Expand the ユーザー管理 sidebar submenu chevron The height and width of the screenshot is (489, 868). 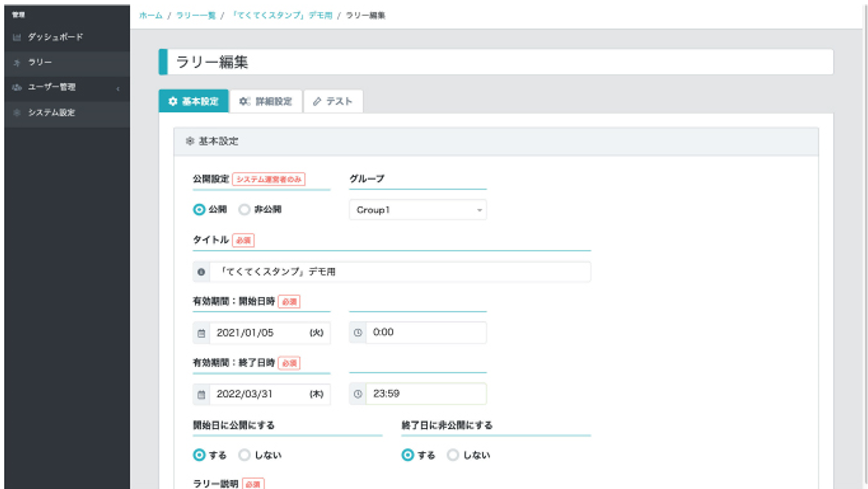[x=118, y=89]
